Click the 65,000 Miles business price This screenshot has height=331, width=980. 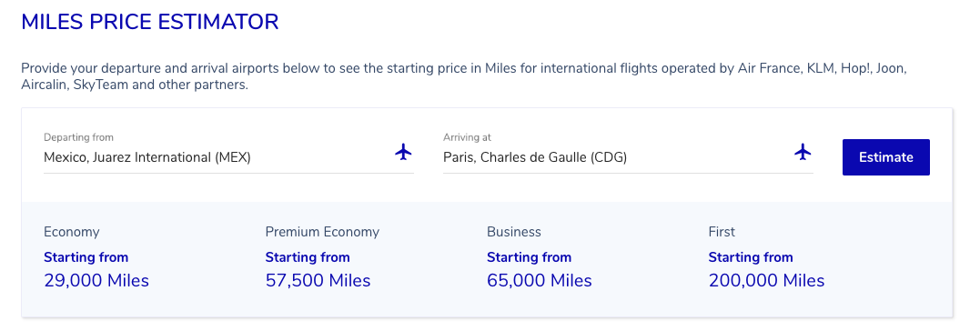(x=540, y=281)
